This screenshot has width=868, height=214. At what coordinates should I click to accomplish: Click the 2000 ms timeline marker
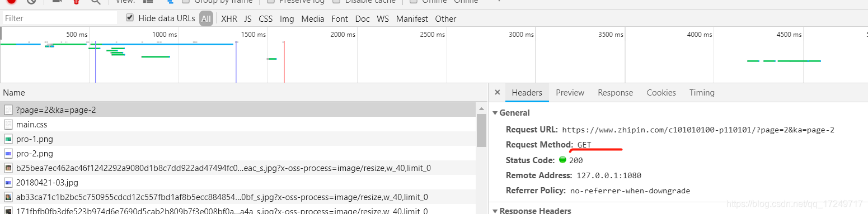(x=342, y=35)
